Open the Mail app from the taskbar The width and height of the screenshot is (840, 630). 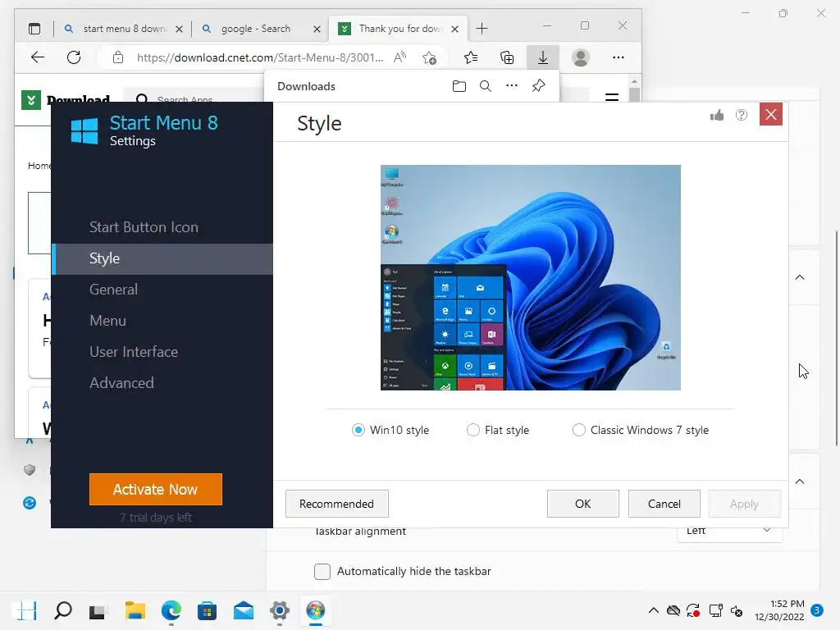[243, 610]
